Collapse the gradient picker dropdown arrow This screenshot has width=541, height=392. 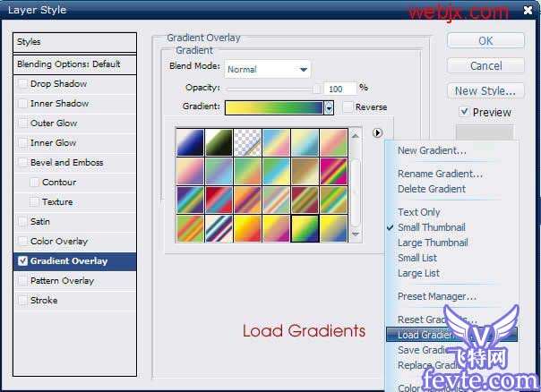coord(329,108)
